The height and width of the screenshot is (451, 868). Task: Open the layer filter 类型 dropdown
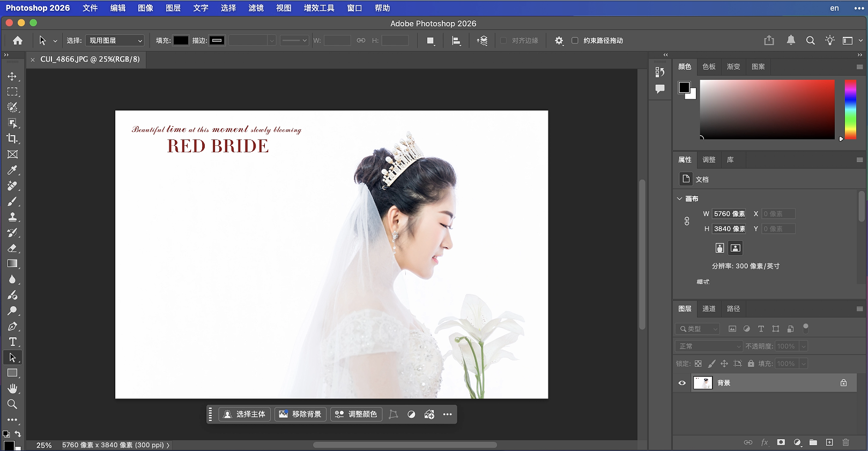(698, 329)
